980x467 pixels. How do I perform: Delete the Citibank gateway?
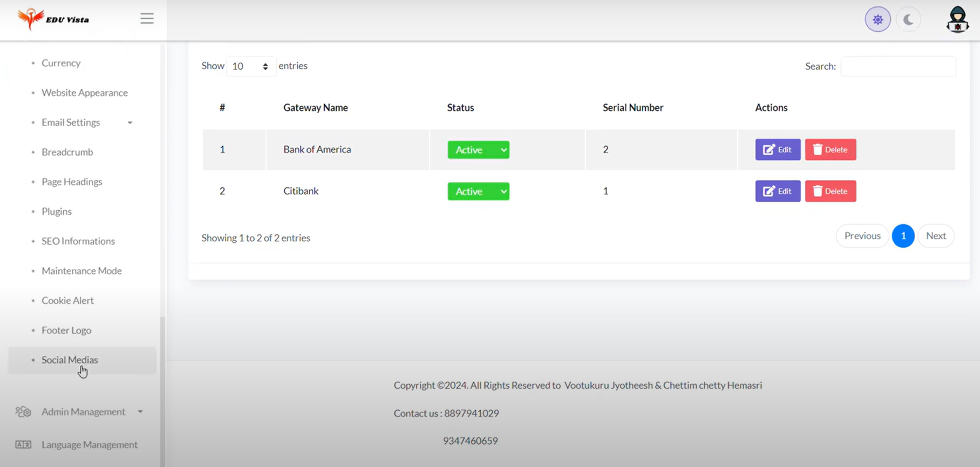coord(831,191)
